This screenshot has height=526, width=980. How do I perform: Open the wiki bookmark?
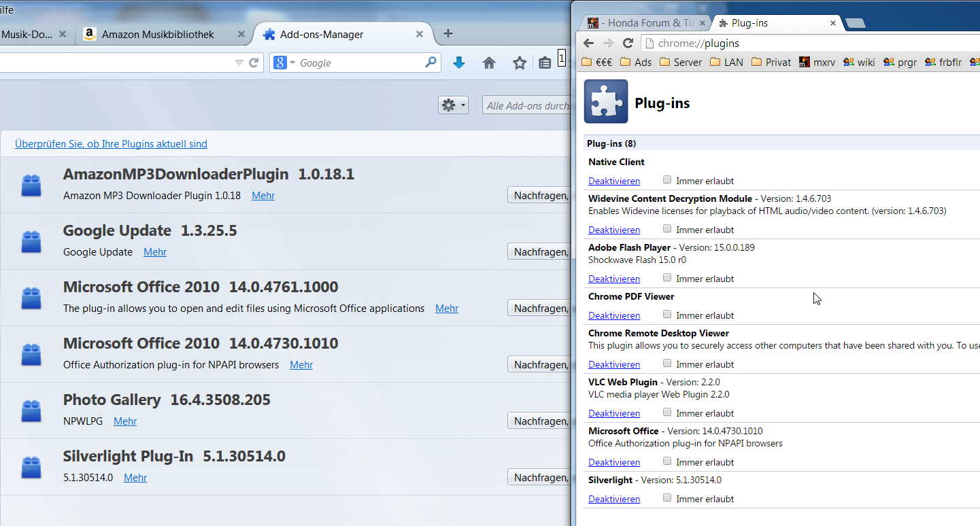tap(859, 62)
